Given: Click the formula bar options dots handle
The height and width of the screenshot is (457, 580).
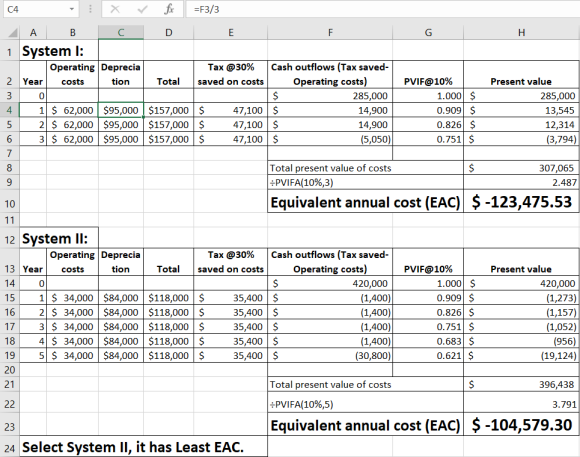Looking at the screenshot, I should [x=91, y=9].
